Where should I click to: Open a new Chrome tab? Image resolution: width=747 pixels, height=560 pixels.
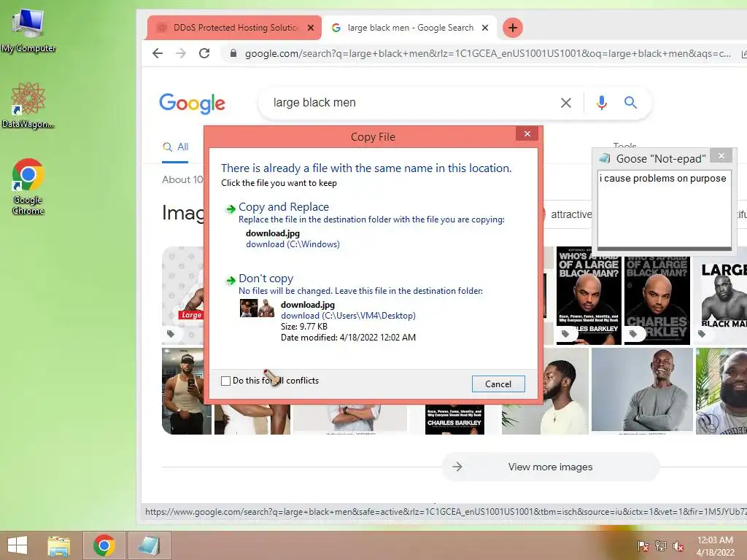pos(513,28)
